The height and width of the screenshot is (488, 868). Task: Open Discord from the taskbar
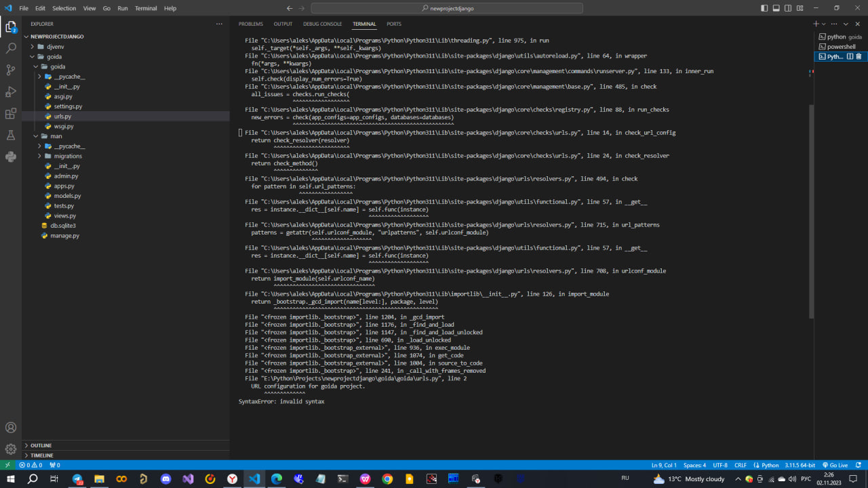[166, 479]
